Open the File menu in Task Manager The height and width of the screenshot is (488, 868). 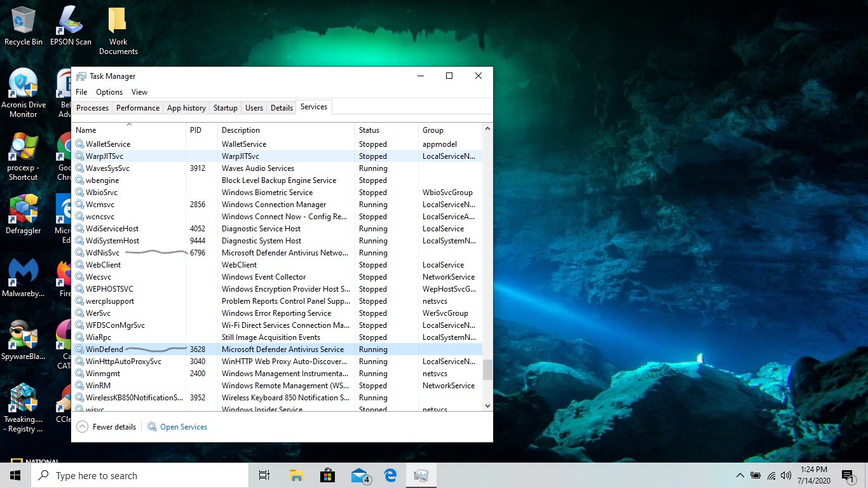(81, 92)
